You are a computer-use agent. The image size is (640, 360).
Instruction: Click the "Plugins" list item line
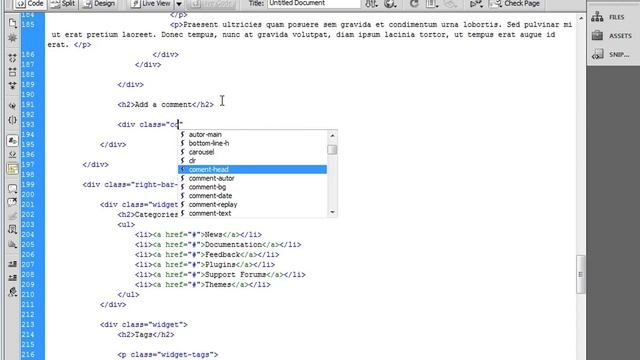pyautogui.click(x=205, y=264)
